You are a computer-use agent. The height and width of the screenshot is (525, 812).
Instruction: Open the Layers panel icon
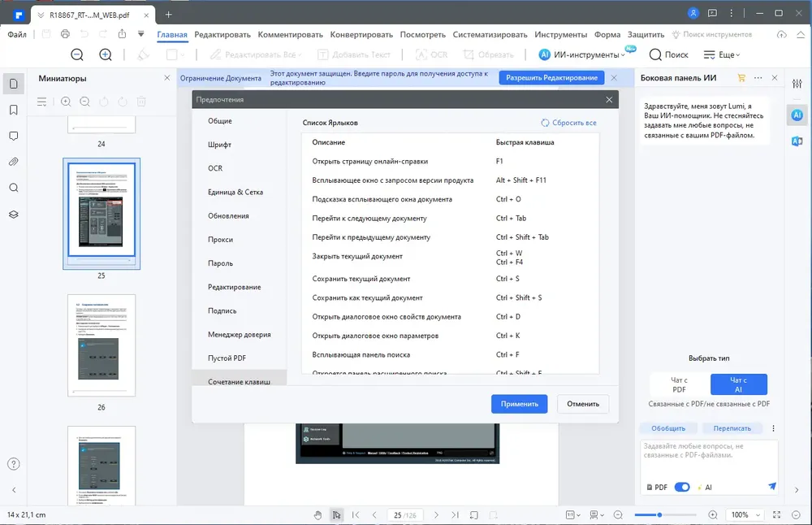point(14,215)
